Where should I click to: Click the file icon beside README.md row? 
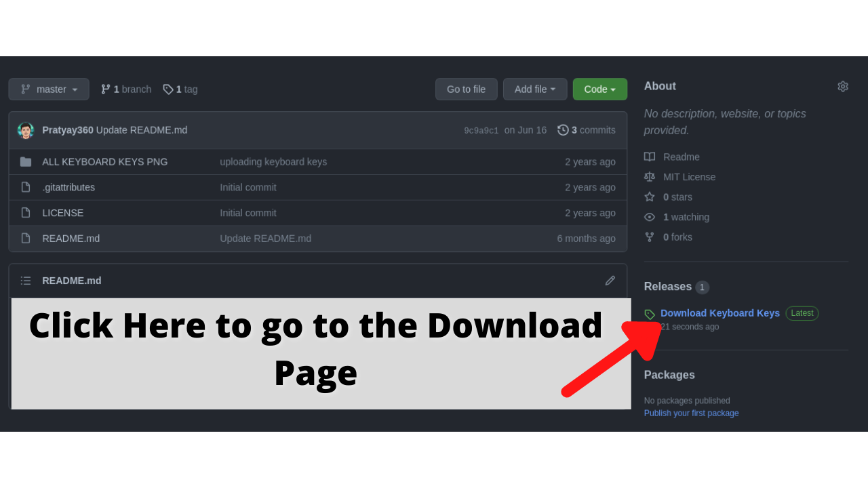coord(26,239)
